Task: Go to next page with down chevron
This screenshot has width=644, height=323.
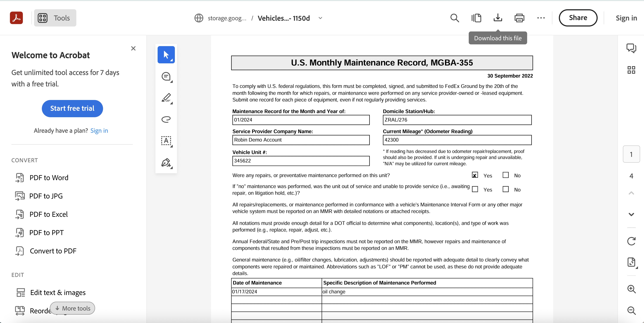Action: click(631, 214)
